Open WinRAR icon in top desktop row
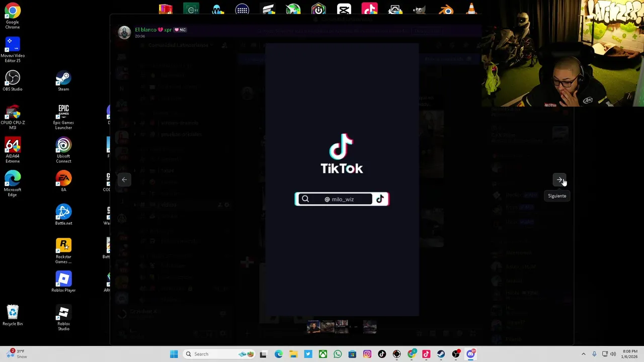 pyautogui.click(x=166, y=10)
